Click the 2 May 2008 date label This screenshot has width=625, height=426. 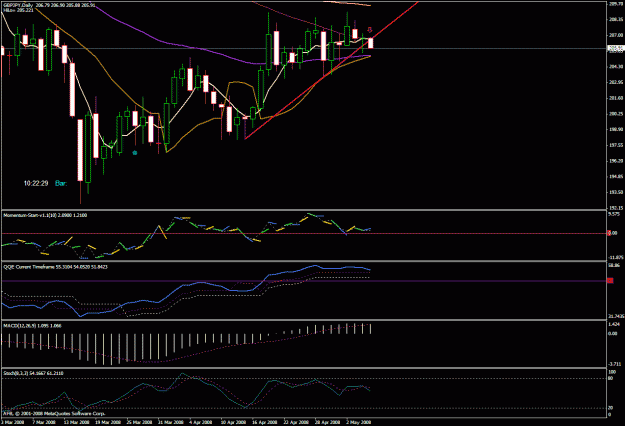click(358, 422)
